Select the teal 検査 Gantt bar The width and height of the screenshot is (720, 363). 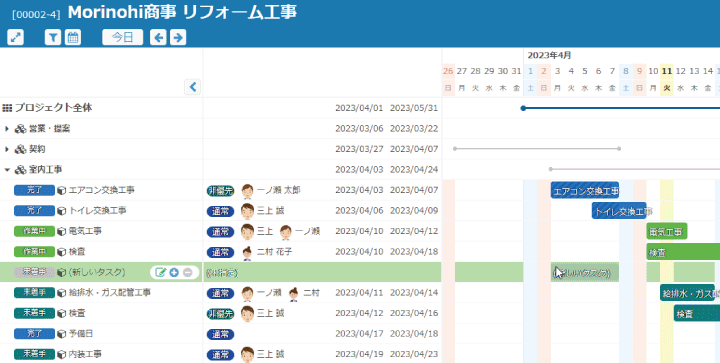[697, 313]
